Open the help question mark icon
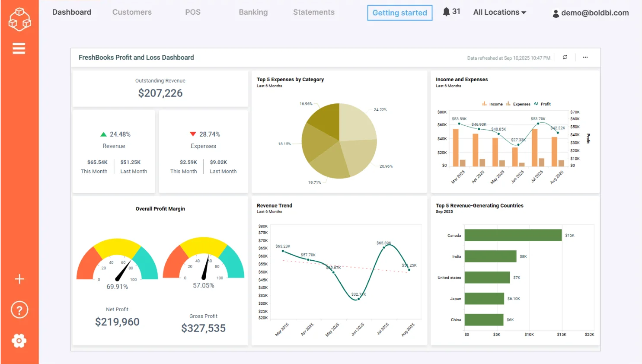Image resolution: width=642 pixels, height=364 pixels. click(19, 310)
